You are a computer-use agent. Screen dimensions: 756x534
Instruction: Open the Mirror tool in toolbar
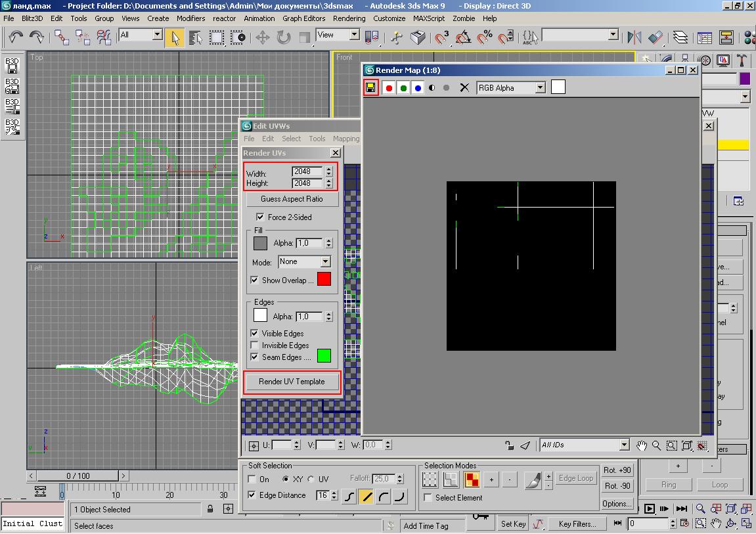point(634,37)
